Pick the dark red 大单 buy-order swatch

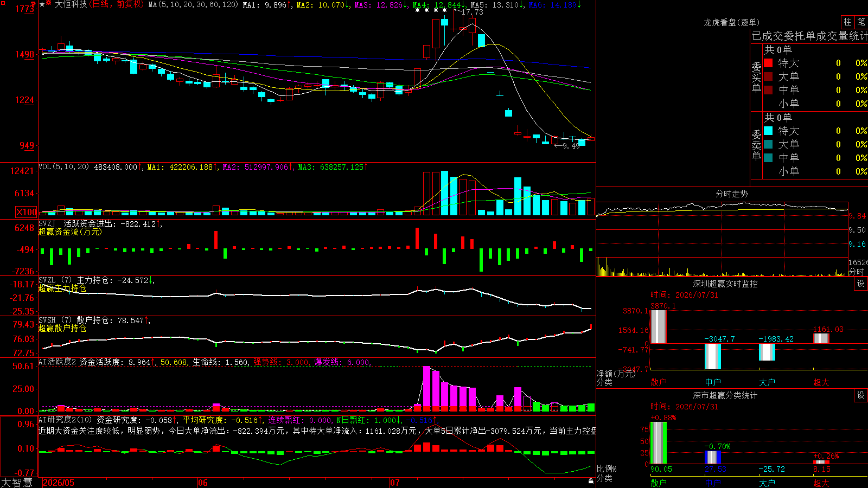[x=768, y=76]
